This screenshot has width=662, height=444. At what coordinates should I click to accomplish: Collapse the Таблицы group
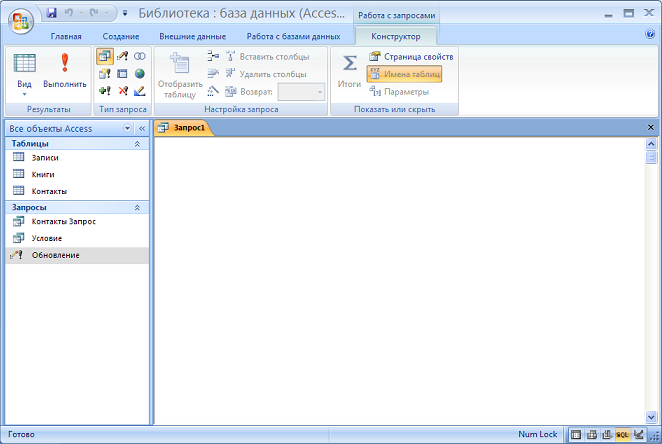tap(137, 144)
